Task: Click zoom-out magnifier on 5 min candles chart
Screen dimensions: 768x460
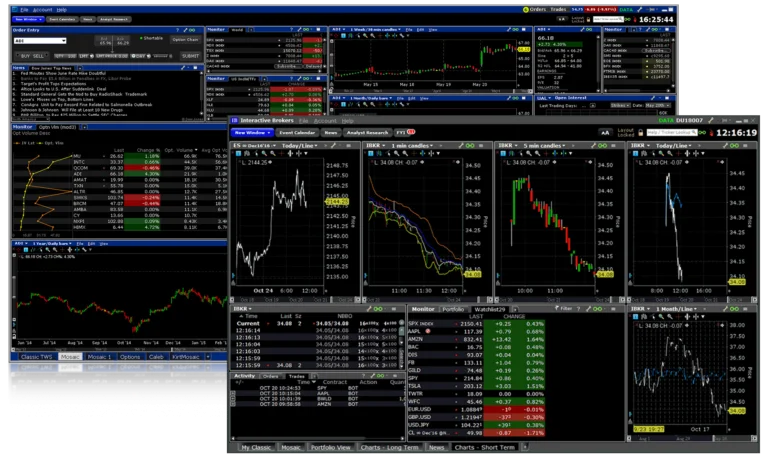Action: pyautogui.click(x=537, y=153)
